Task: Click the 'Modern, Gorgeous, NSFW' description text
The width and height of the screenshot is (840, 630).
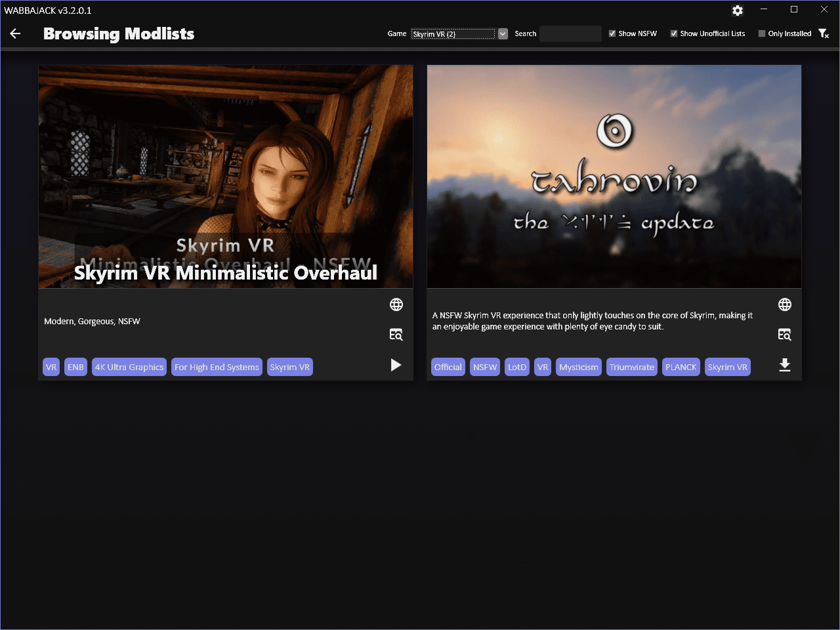Action: click(x=92, y=321)
